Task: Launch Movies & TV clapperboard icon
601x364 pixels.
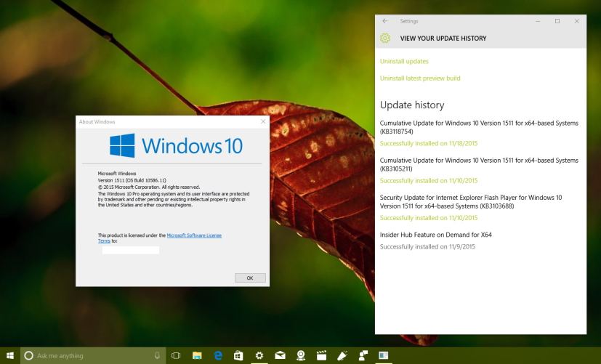Action: click(x=321, y=355)
